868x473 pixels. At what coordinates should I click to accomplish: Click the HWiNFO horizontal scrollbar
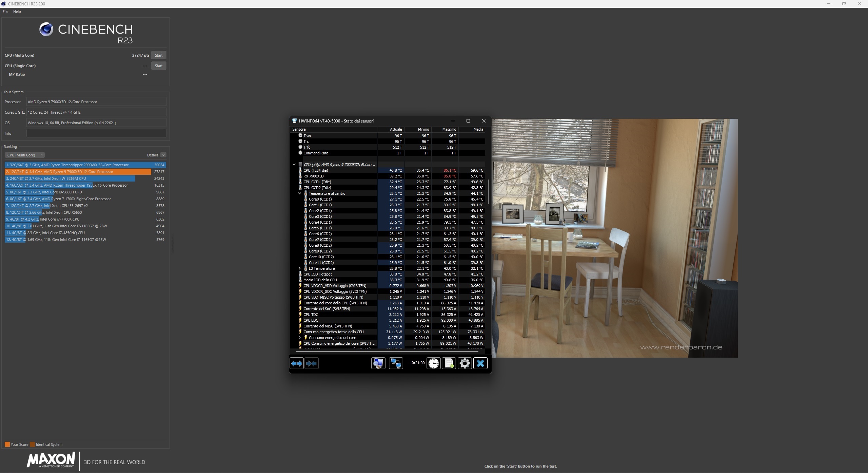(x=387, y=352)
